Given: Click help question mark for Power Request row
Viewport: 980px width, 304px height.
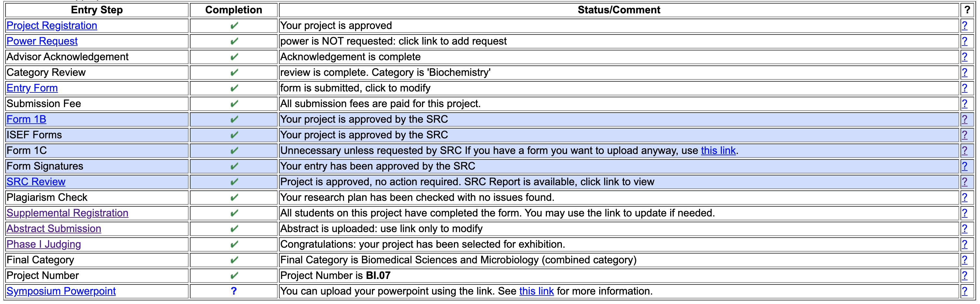Looking at the screenshot, I should pyautogui.click(x=964, y=41).
